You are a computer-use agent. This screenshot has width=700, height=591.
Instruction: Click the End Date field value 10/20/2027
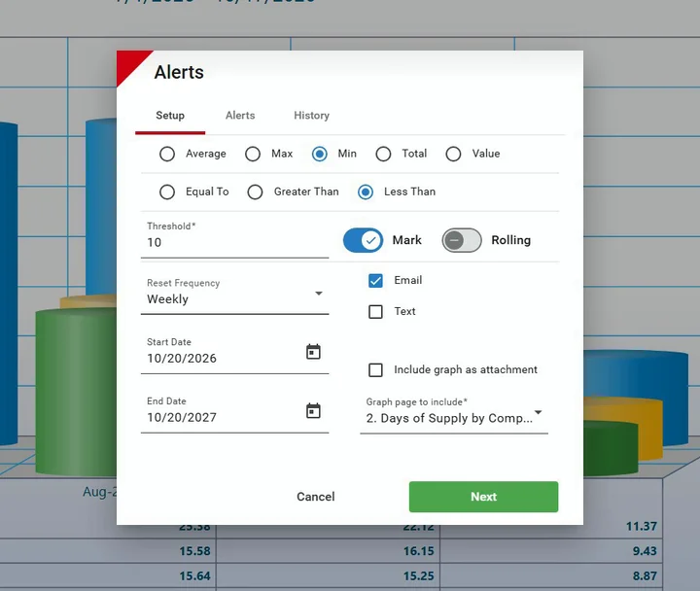coord(182,417)
